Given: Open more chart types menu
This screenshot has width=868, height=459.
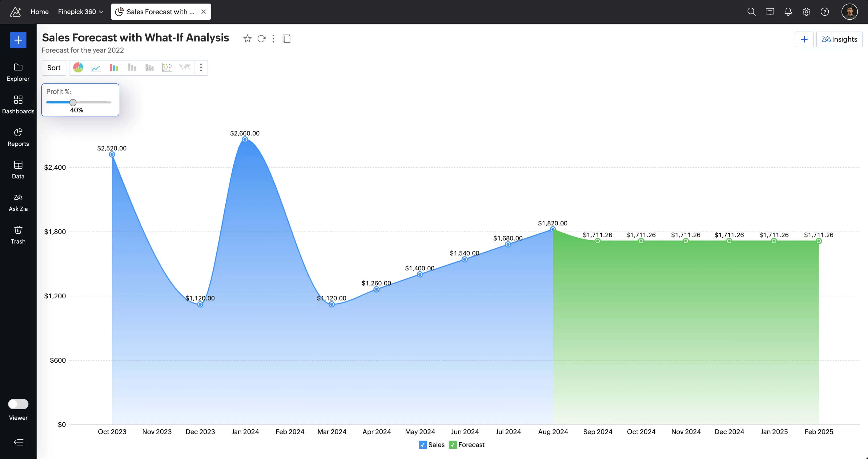Looking at the screenshot, I should coord(201,68).
